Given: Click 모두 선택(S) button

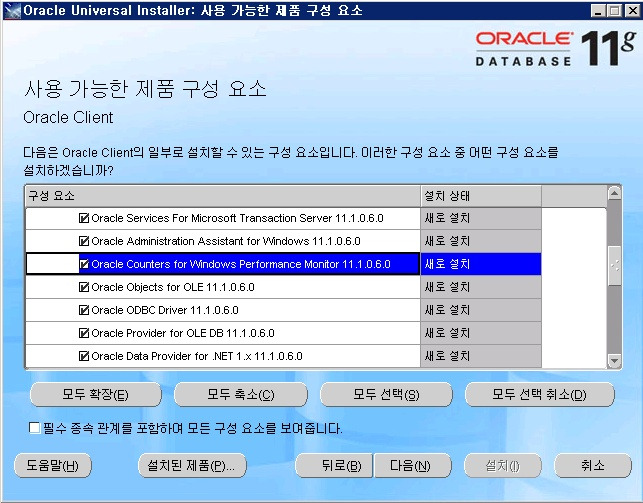Looking at the screenshot, I should [386, 394].
